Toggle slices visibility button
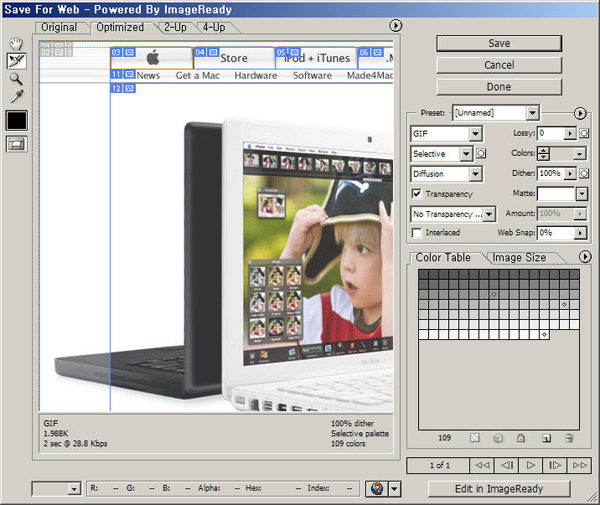 (x=16, y=144)
